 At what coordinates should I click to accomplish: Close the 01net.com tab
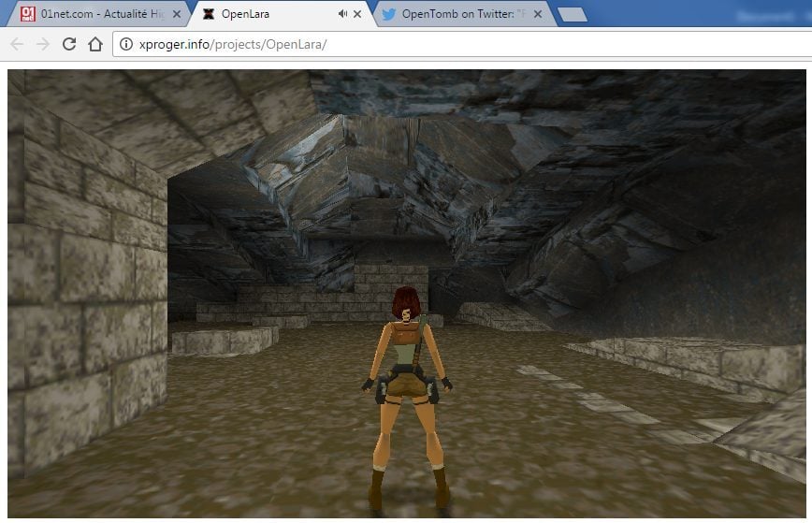point(177,14)
